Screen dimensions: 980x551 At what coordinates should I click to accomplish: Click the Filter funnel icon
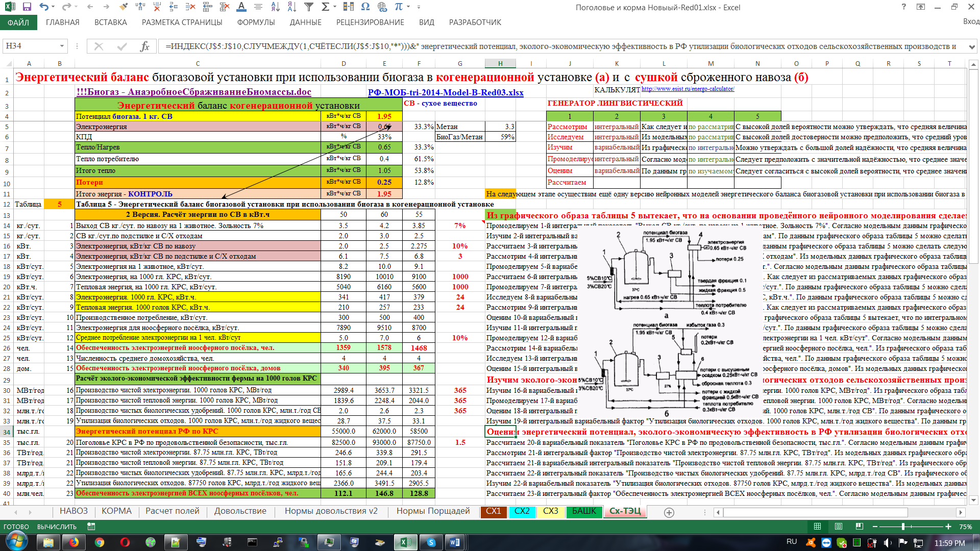click(x=309, y=7)
